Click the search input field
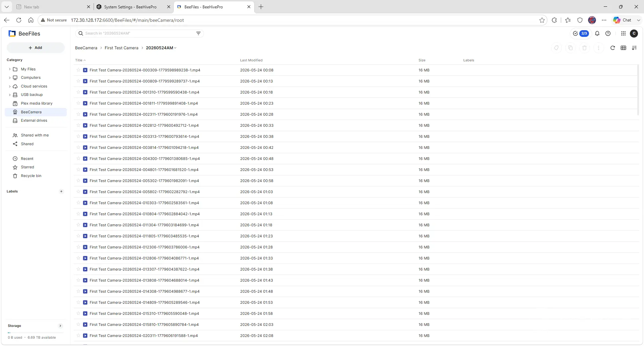The height and width of the screenshot is (346, 644). [x=139, y=33]
